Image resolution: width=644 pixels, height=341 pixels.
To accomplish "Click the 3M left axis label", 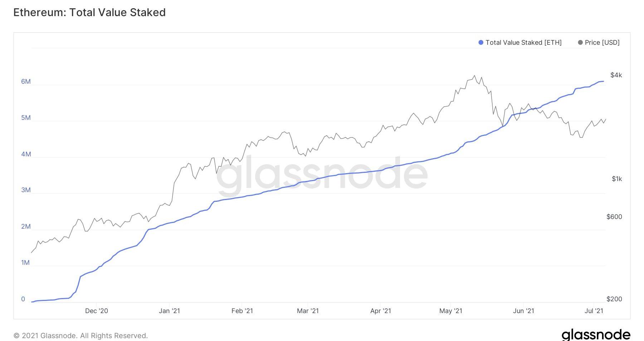I will coord(26,190).
